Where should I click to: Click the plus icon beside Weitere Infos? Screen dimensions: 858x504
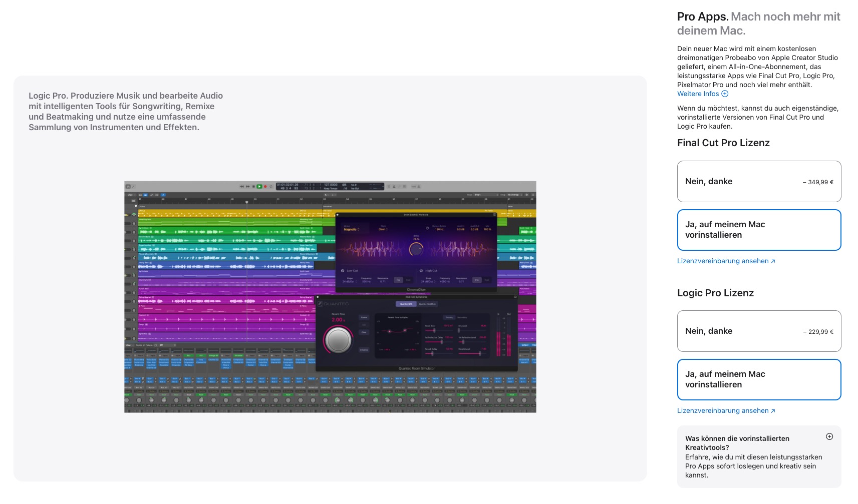point(725,94)
